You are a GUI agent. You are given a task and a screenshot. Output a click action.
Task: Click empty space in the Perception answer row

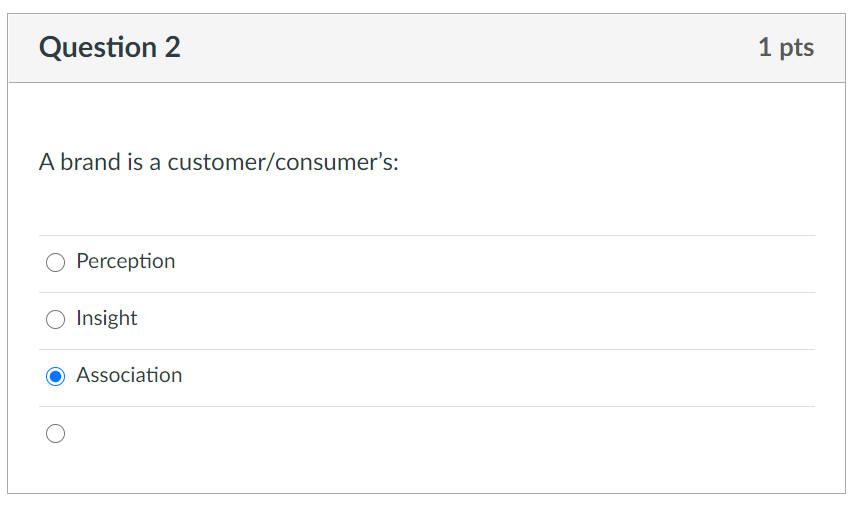click(500, 263)
